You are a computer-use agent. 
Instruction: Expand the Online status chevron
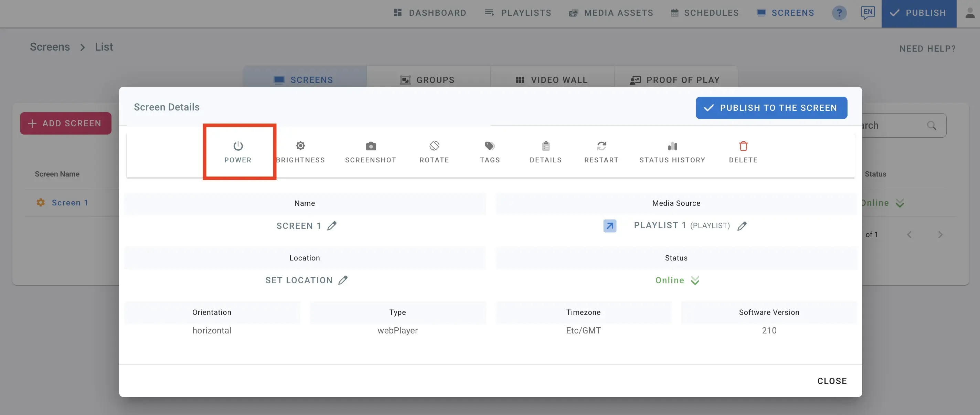point(695,280)
